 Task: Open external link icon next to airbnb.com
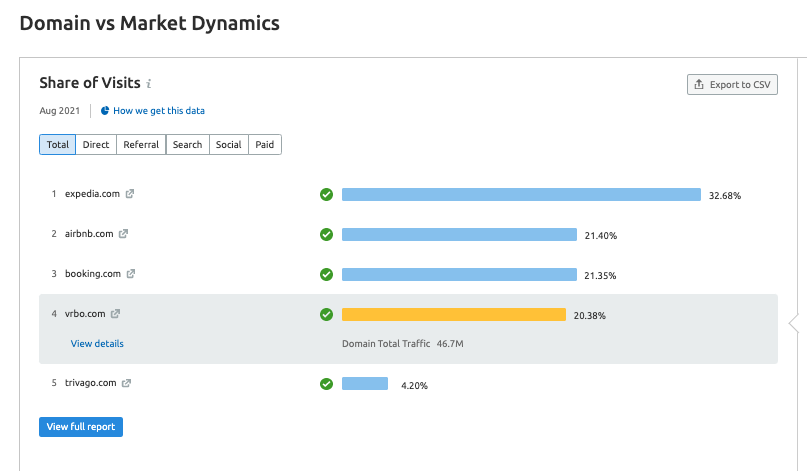click(x=123, y=234)
